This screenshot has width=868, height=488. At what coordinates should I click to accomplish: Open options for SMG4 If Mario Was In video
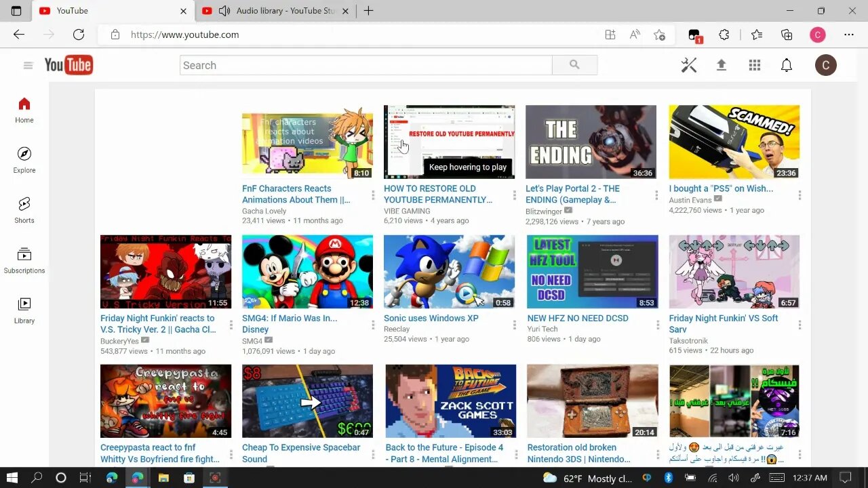[x=372, y=325]
